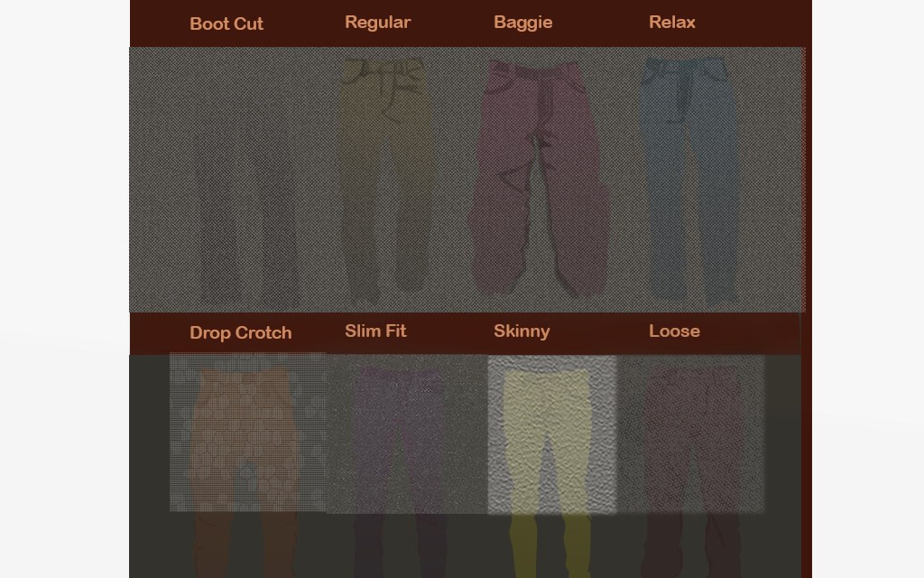Click the Drop Crotch heading
Screen dimensions: 924x578
(x=240, y=333)
